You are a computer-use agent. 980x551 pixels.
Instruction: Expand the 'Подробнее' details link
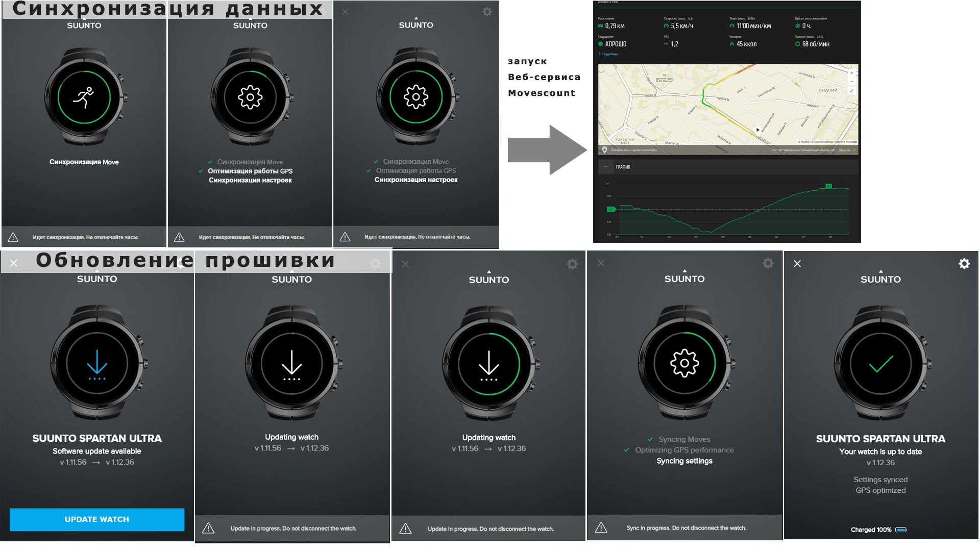[609, 54]
